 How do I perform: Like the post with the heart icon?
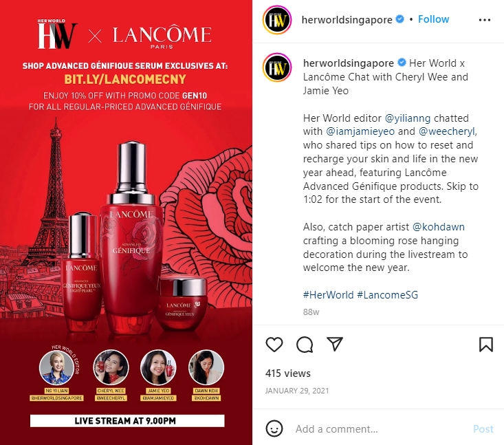pos(274,345)
